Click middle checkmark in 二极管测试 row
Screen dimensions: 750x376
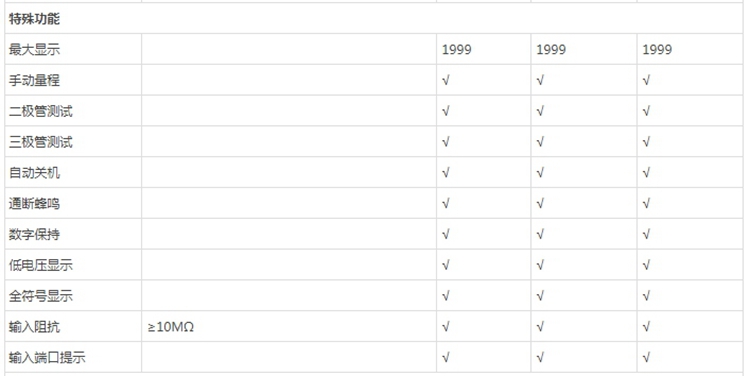(x=540, y=111)
